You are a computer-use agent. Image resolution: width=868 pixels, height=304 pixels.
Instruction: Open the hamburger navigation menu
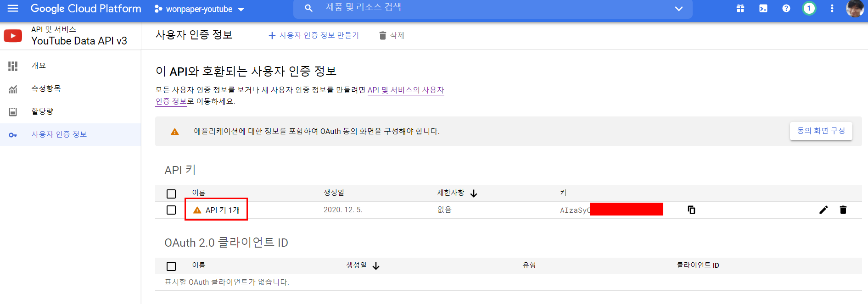pyautogui.click(x=13, y=8)
